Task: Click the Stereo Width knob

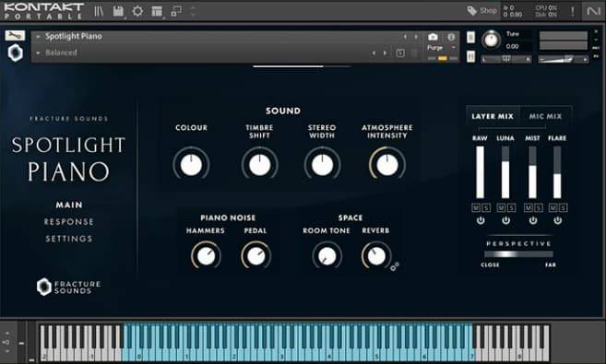Action: pyautogui.click(x=322, y=164)
